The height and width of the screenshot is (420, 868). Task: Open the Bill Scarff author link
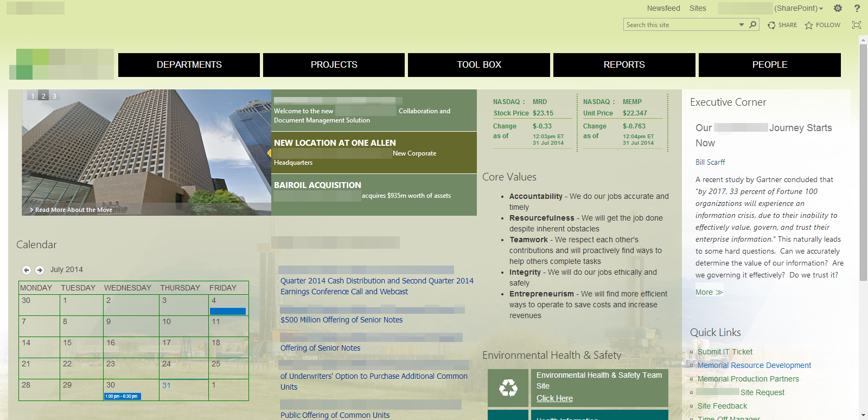[x=710, y=162]
